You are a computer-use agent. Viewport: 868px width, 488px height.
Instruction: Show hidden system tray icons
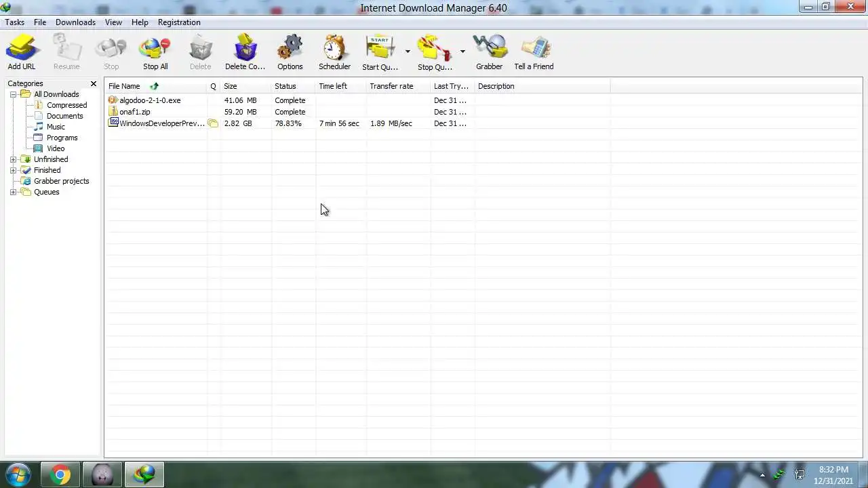[762, 475]
